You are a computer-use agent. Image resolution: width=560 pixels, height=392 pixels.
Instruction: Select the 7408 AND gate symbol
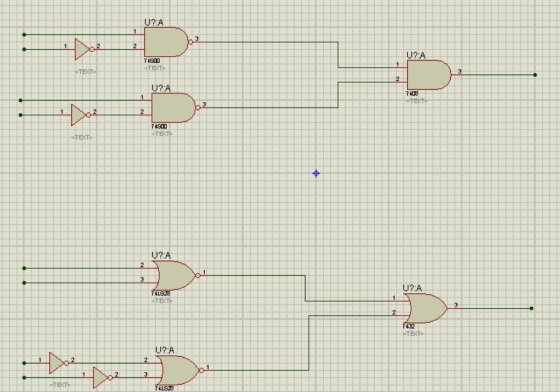coord(429,75)
